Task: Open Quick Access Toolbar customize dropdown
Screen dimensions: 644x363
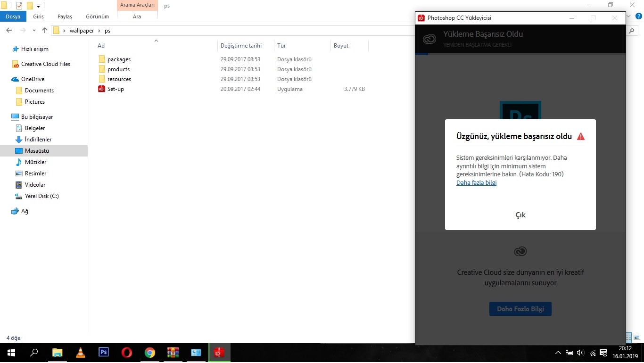Action: (38, 6)
